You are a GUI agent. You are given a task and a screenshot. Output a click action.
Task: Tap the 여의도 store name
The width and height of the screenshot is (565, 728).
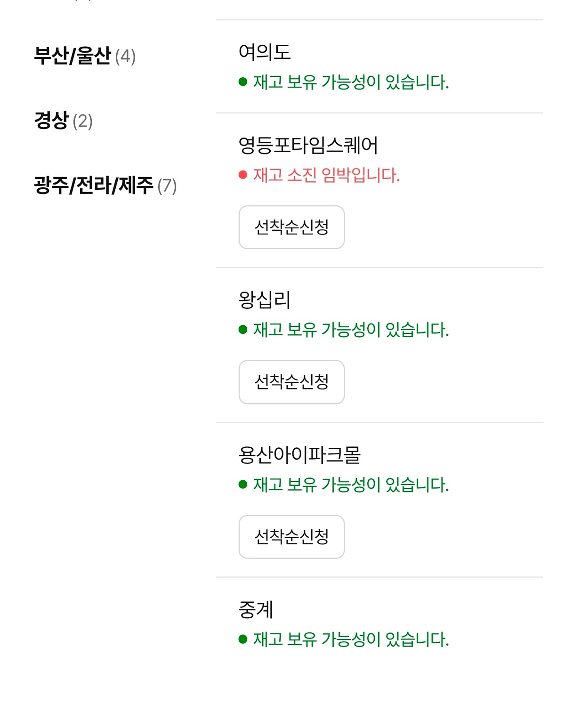265,52
